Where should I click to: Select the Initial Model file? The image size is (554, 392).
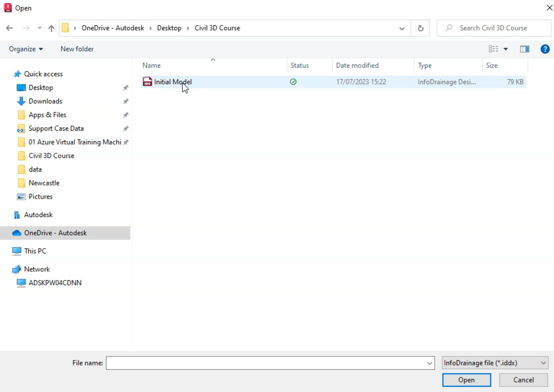click(x=333, y=82)
